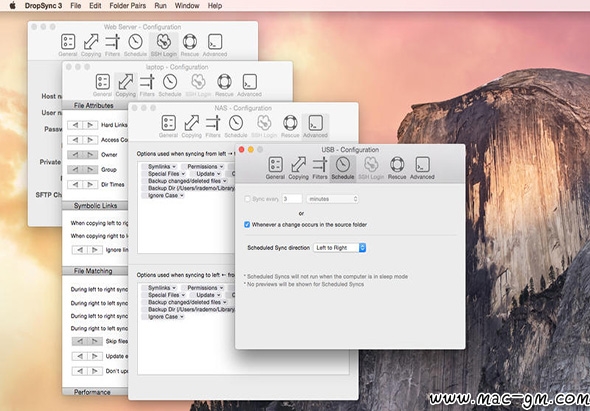Toggle the Dir Times attribute switch
This screenshot has width=590, height=411.
(82, 185)
